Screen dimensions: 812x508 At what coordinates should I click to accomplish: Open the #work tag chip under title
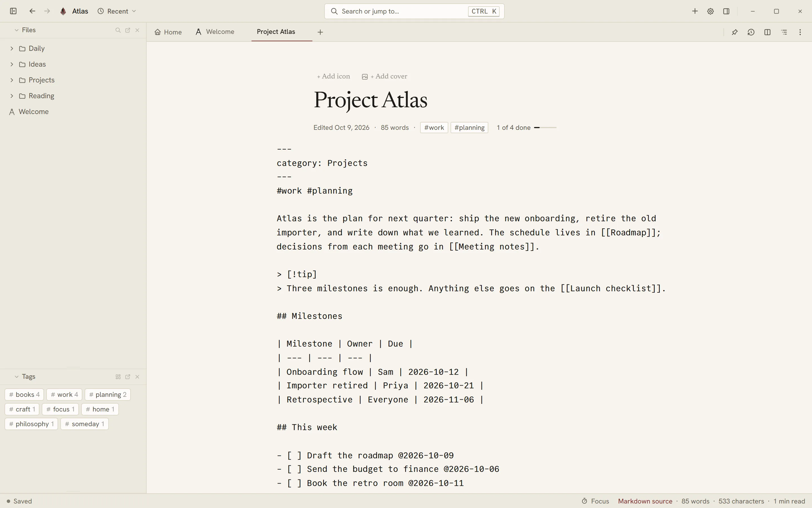[434, 128]
